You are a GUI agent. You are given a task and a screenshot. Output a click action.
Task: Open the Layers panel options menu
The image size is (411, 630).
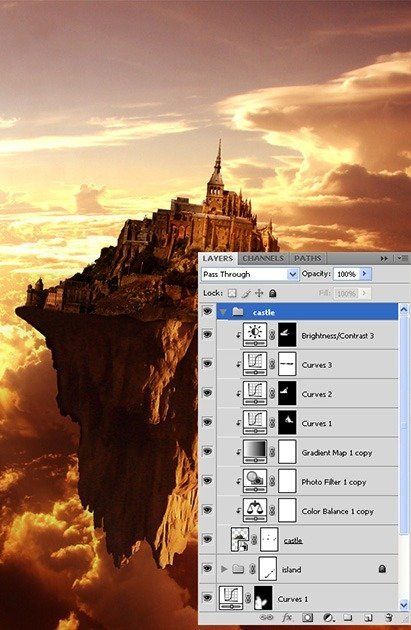[x=403, y=258]
